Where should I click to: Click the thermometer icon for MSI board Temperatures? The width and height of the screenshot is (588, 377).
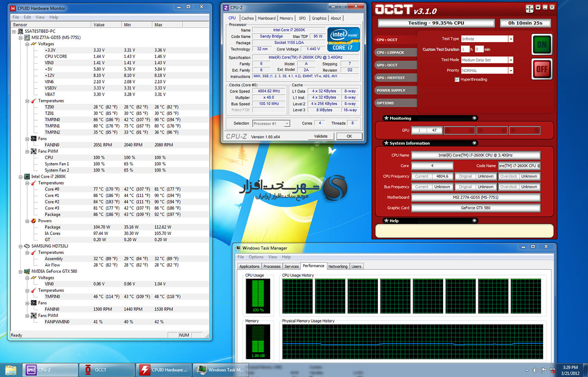tap(33, 101)
